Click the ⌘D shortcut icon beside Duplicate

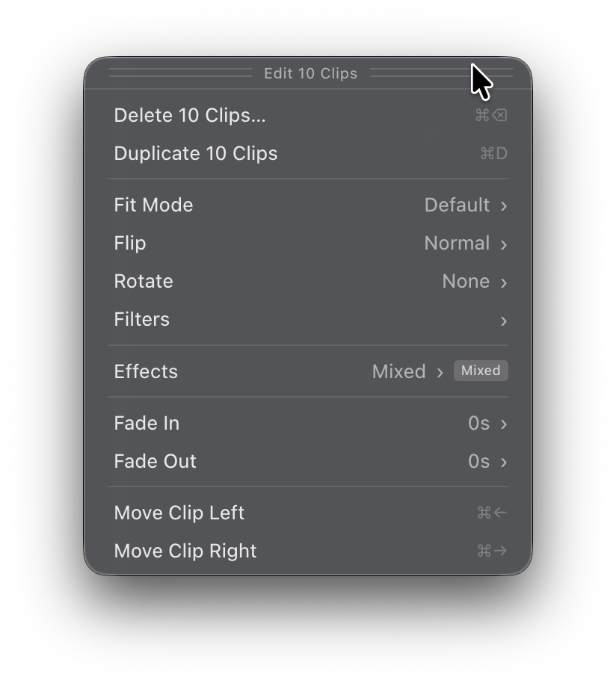tap(493, 153)
